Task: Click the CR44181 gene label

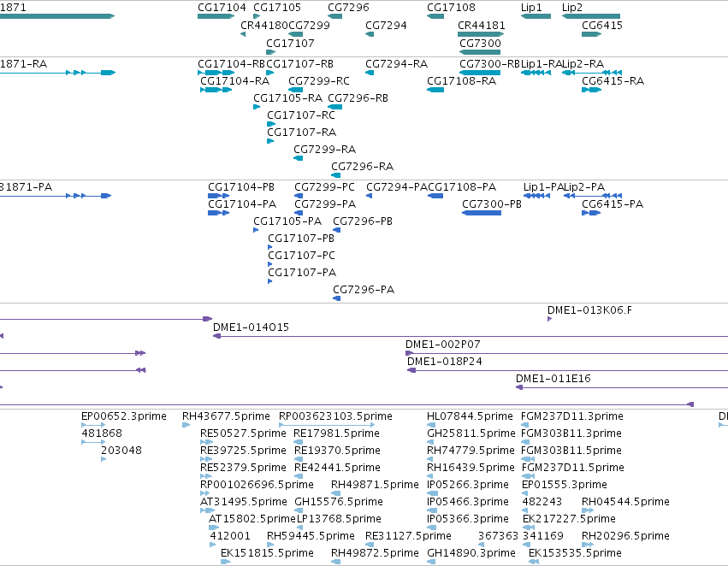Action: point(482,26)
